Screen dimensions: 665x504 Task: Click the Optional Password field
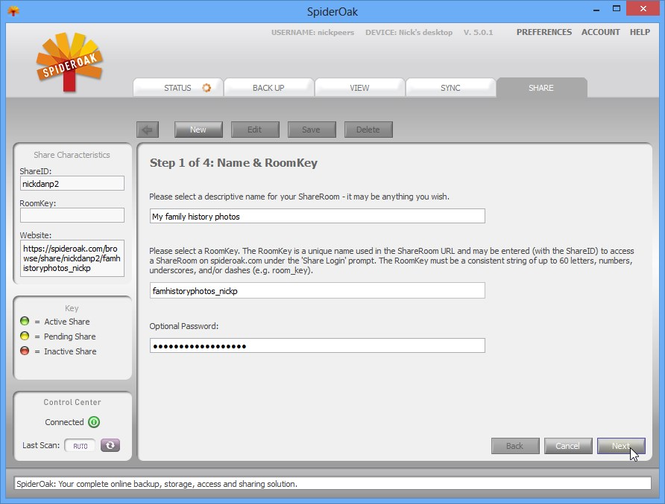click(x=317, y=346)
